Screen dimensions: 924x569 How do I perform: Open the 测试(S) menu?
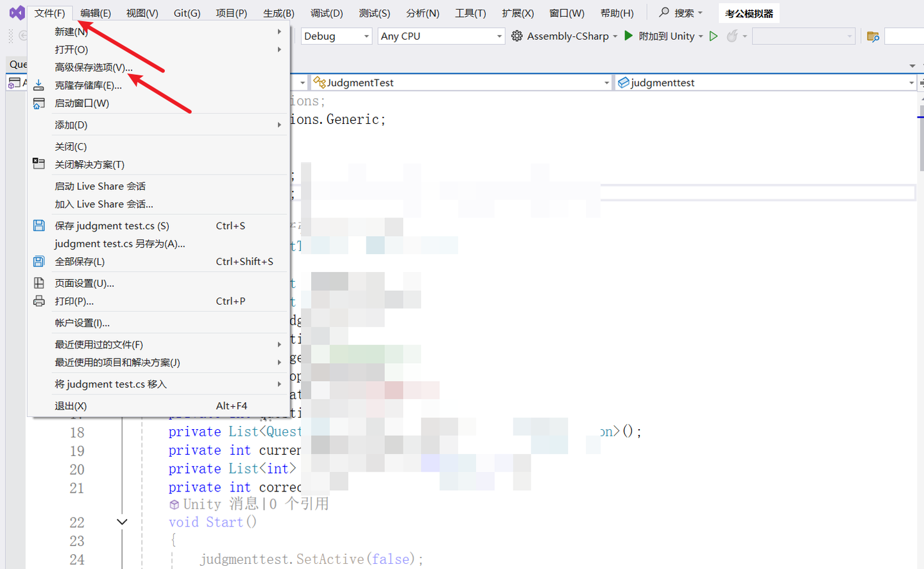coord(374,13)
